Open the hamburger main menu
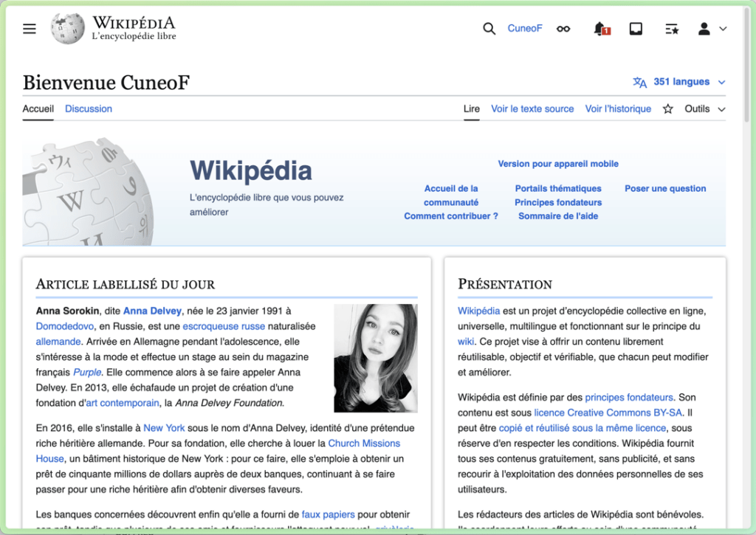 (30, 29)
